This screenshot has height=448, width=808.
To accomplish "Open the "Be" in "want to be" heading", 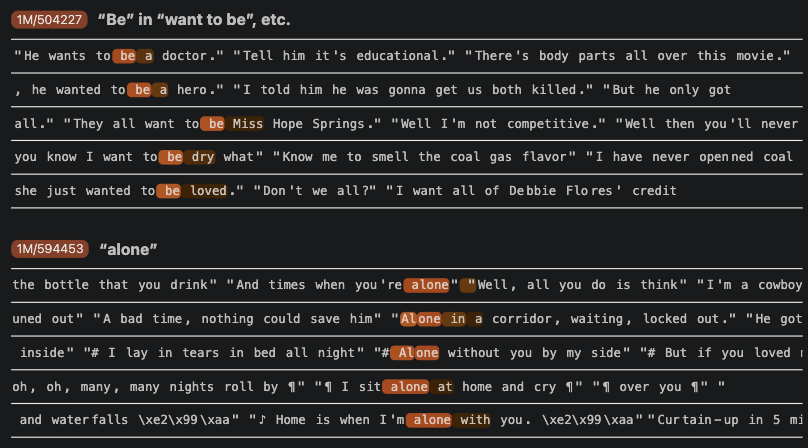I will pyautogui.click(x=194, y=20).
